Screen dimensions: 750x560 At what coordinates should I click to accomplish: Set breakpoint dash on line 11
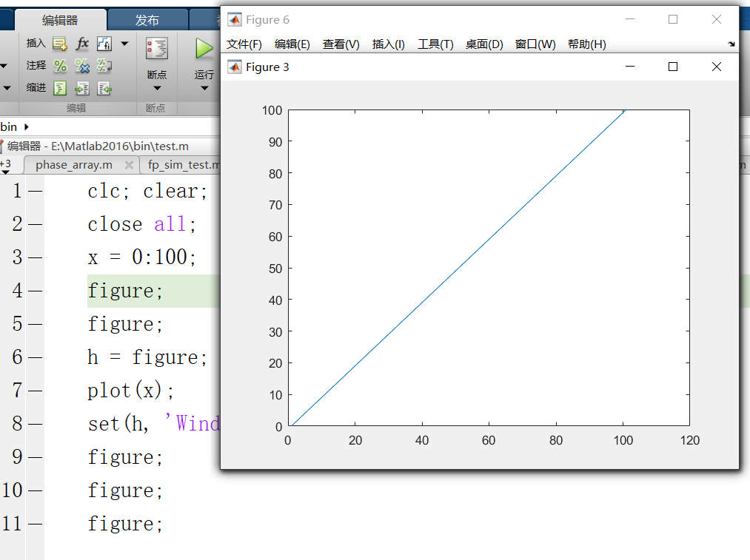coord(36,524)
